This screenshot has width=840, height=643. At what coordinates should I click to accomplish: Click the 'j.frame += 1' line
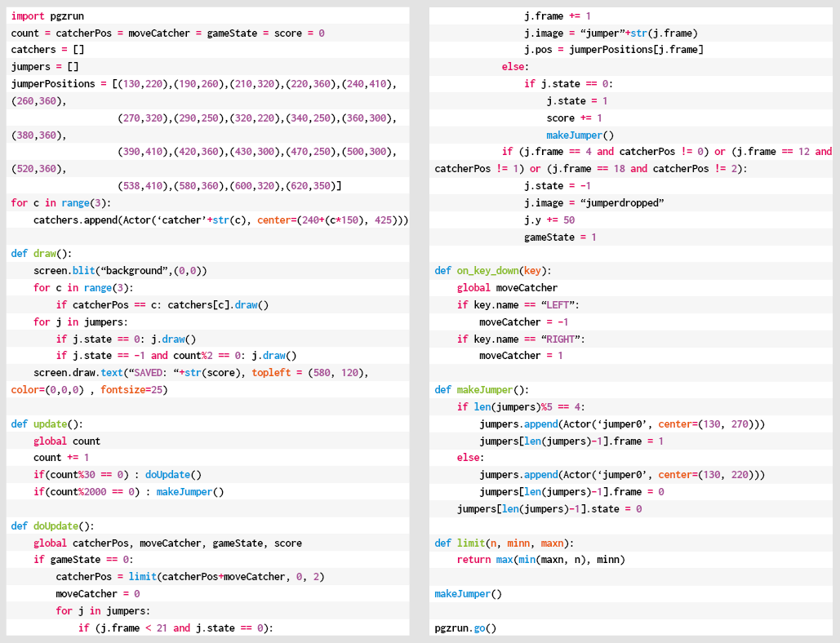click(x=558, y=16)
